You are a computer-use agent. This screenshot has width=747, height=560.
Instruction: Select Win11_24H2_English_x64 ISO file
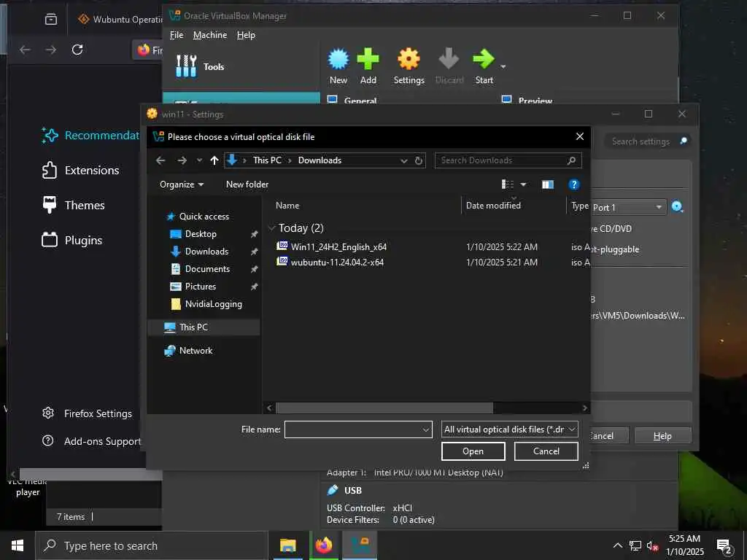(338, 246)
